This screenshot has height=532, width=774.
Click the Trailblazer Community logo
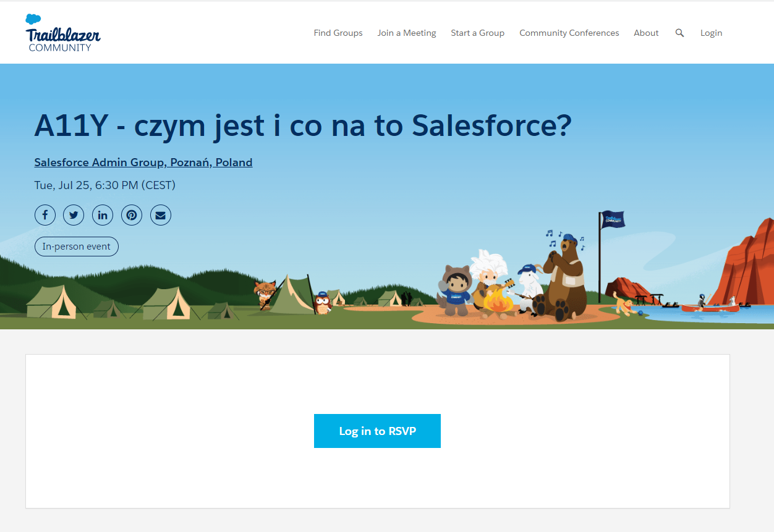click(62, 32)
